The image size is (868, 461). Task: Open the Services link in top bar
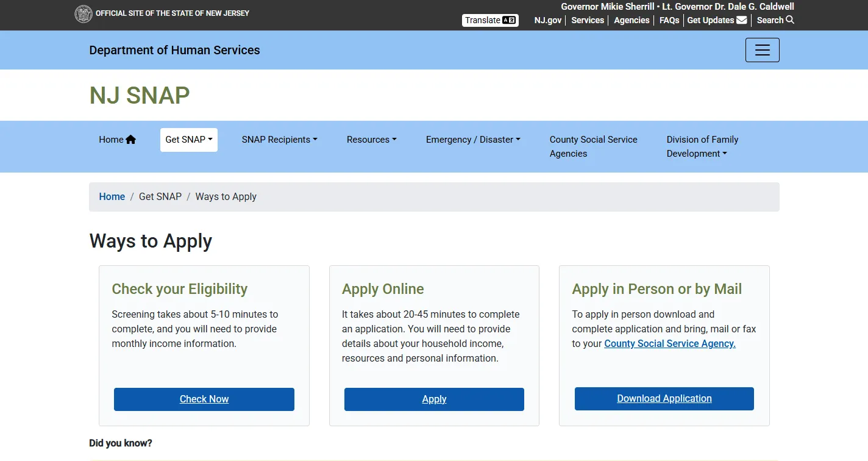pyautogui.click(x=588, y=20)
